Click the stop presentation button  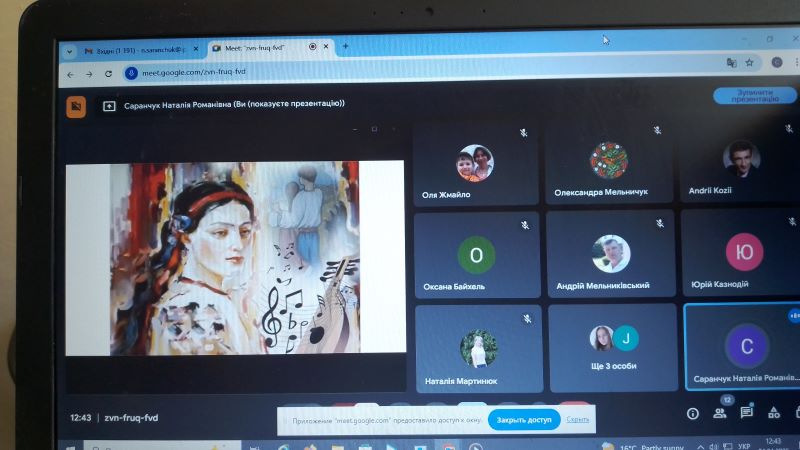755,95
